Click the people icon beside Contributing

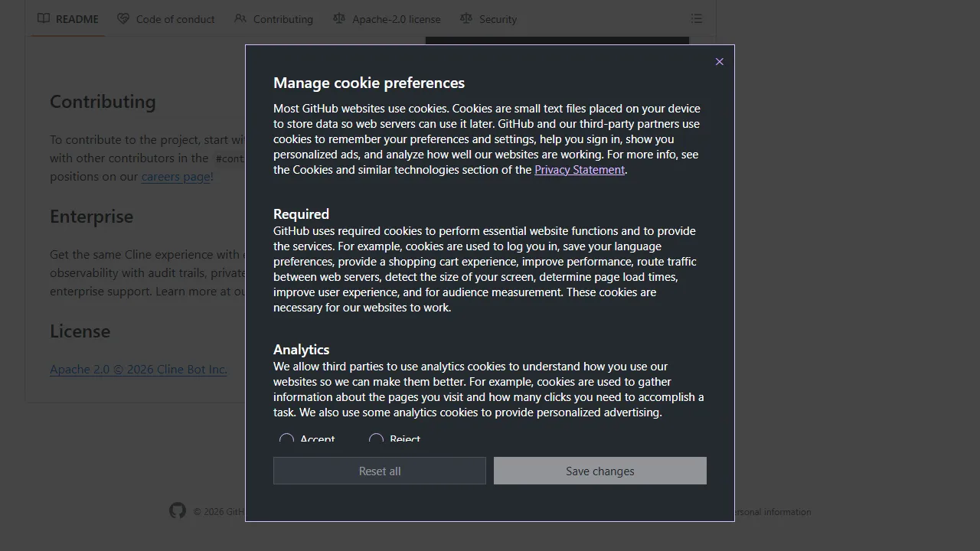(240, 18)
